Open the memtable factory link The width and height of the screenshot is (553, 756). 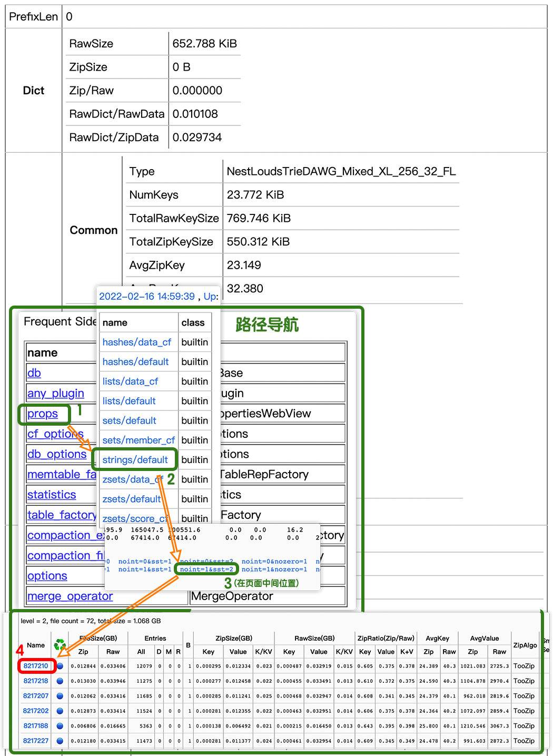coord(62,475)
